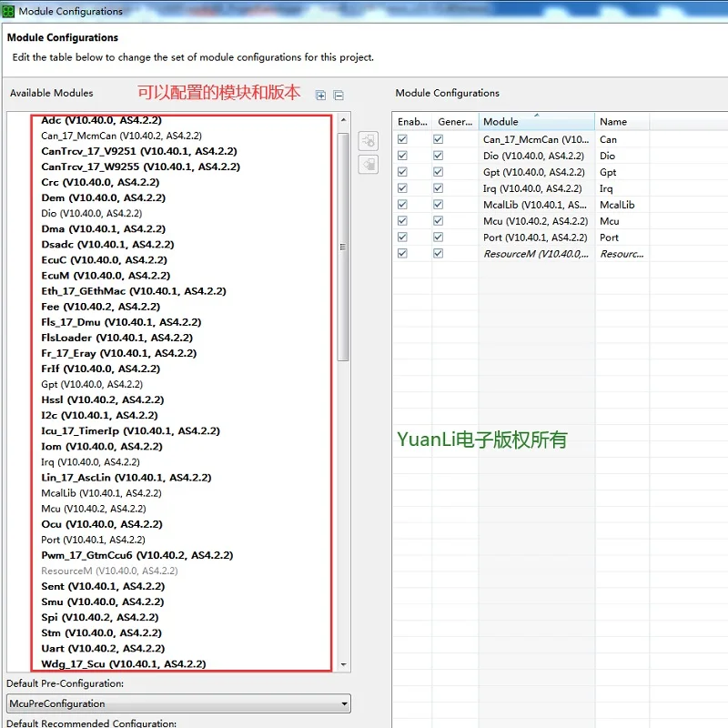Toggle Generate checkbox for Gpt row
The width and height of the screenshot is (728, 728).
[x=439, y=172]
